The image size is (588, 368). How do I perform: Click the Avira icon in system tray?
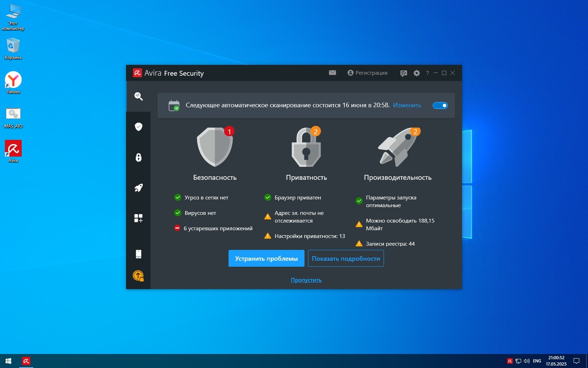(510, 361)
